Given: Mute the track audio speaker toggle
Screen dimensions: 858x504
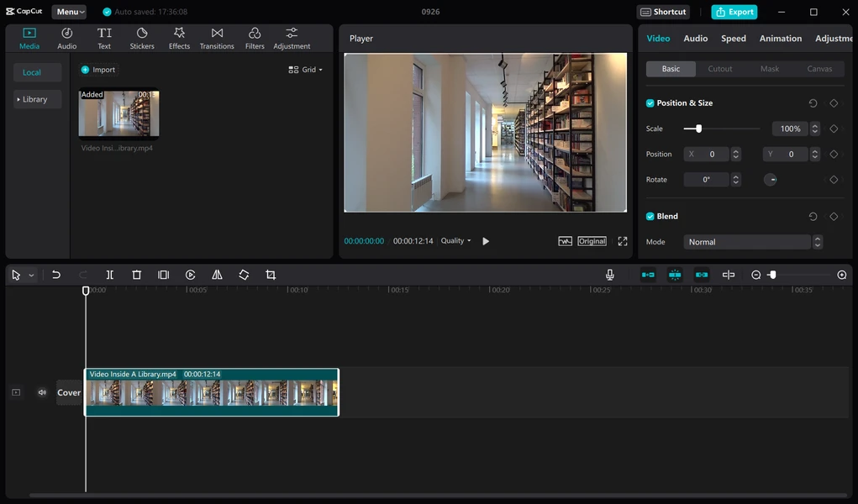Looking at the screenshot, I should point(42,392).
